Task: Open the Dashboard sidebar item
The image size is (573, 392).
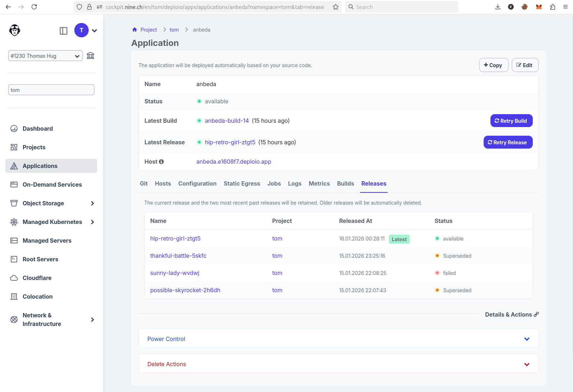Action: (x=38, y=129)
